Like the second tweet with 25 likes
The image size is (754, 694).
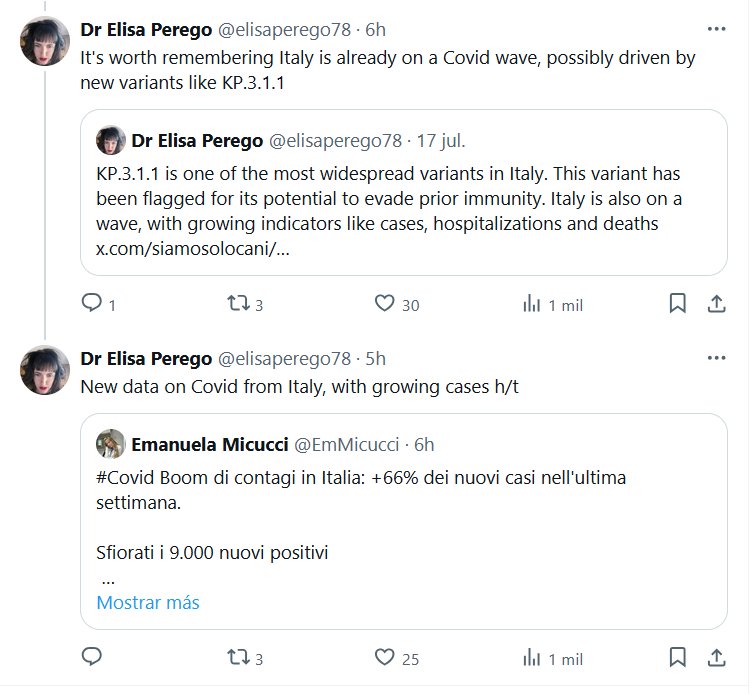(x=386, y=657)
